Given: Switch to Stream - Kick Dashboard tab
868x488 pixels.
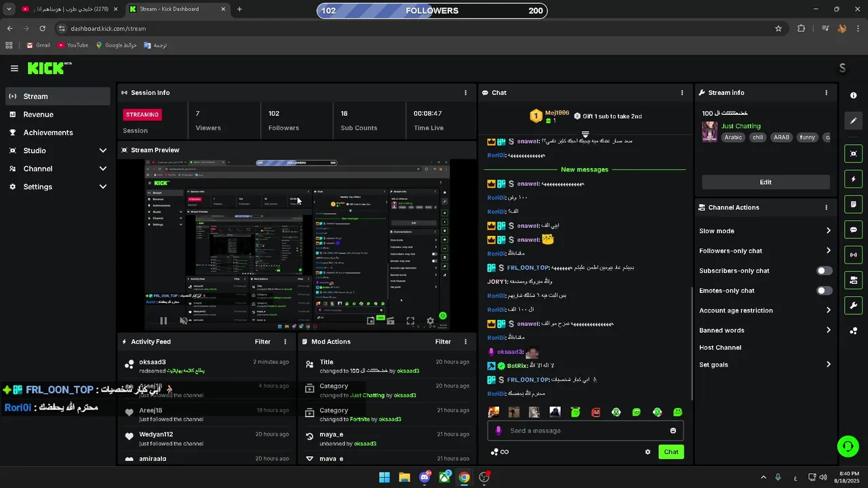Looking at the screenshot, I should click(178, 9).
